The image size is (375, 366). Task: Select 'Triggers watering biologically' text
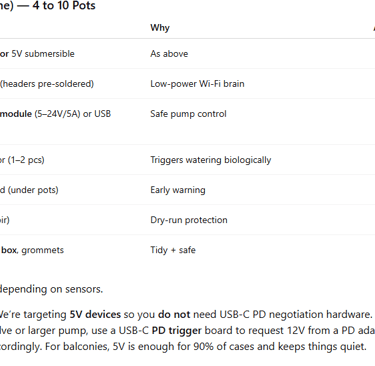click(x=211, y=160)
